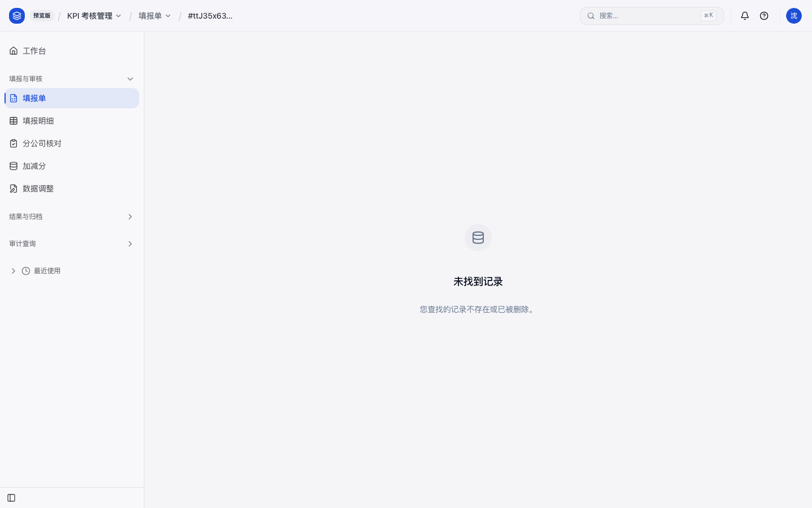812x508 pixels.
Task: Expand the 最近使用 arrow
Action: (x=14, y=271)
